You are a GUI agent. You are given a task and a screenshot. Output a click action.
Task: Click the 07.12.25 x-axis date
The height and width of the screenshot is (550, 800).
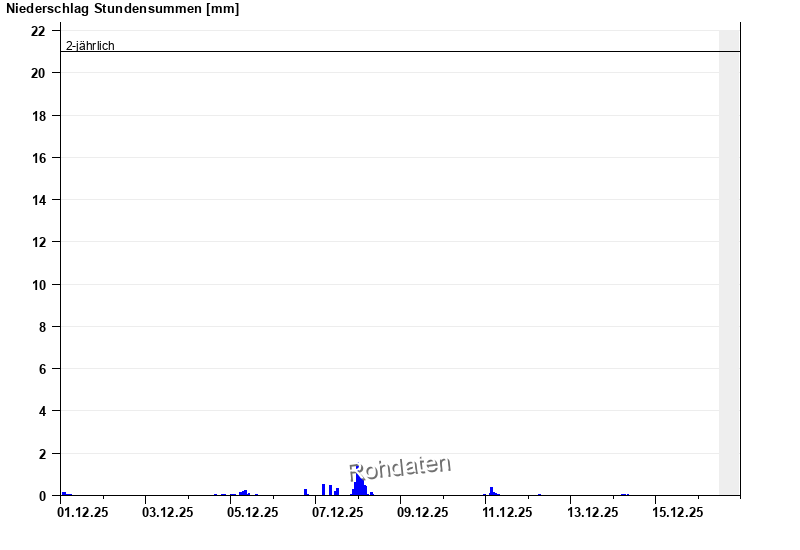coord(338,513)
